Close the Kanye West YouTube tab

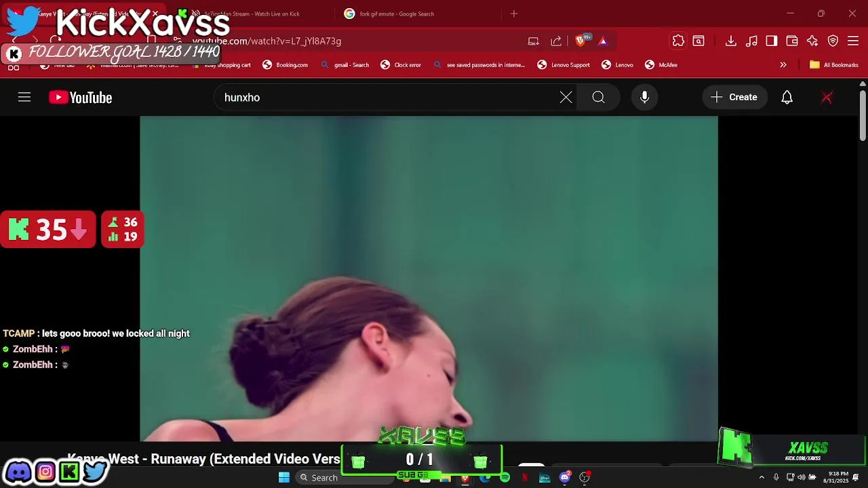pos(155,14)
